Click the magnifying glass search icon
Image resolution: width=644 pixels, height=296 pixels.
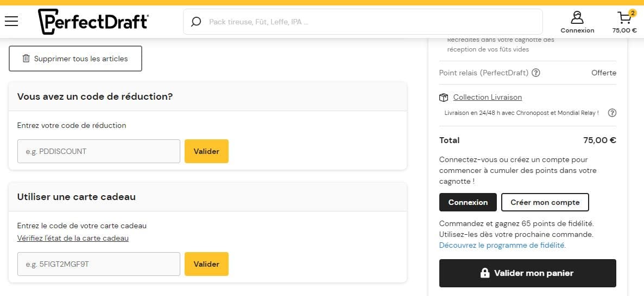196,22
